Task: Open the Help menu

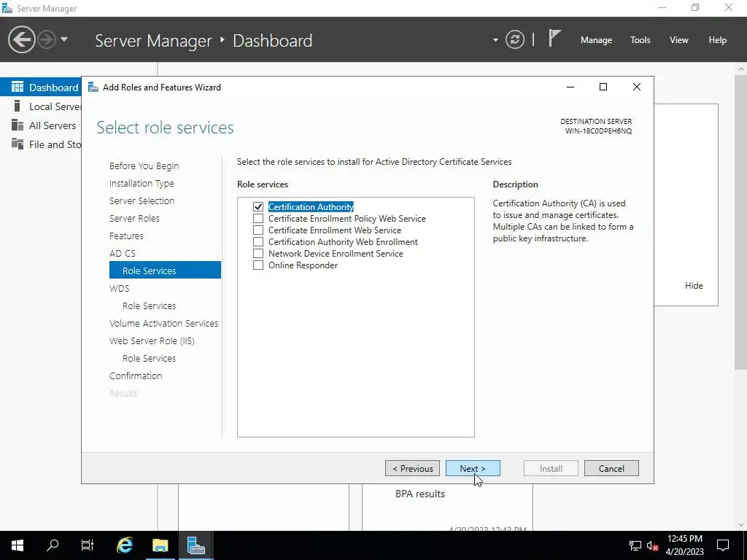Action: [717, 40]
